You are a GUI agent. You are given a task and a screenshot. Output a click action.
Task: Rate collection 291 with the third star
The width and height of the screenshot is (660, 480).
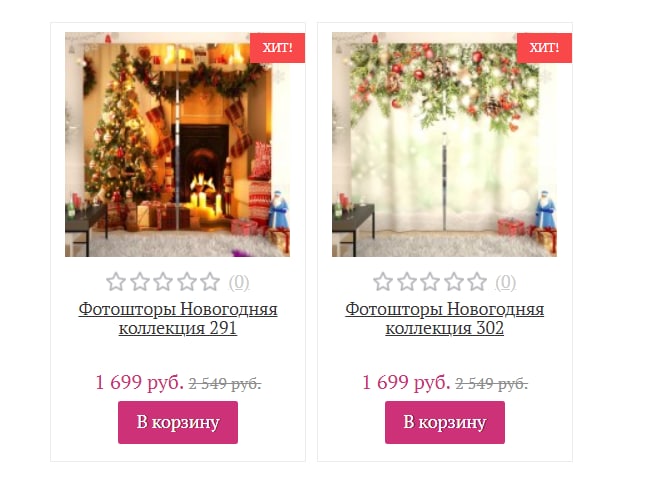click(163, 282)
